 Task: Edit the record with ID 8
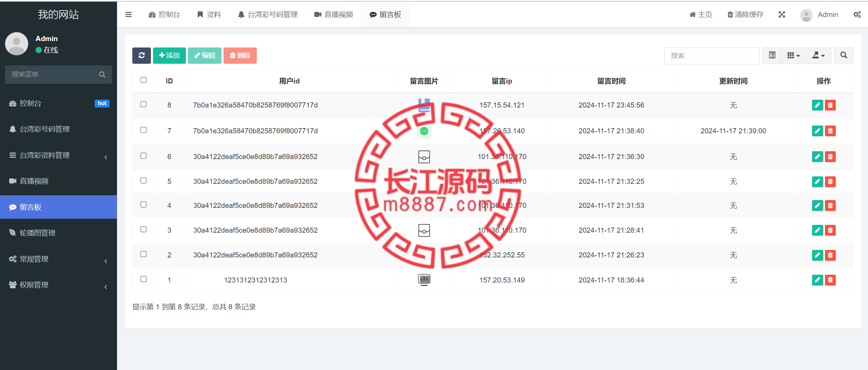pos(817,105)
